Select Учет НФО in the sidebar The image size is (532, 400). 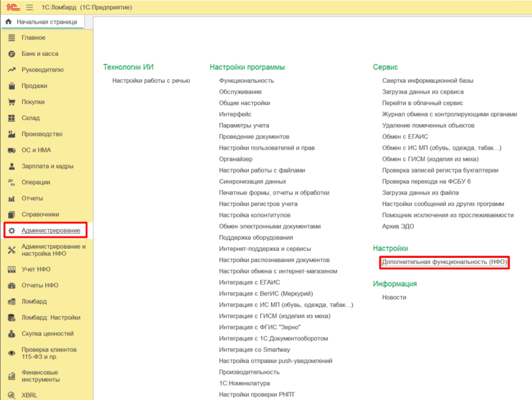(x=36, y=269)
